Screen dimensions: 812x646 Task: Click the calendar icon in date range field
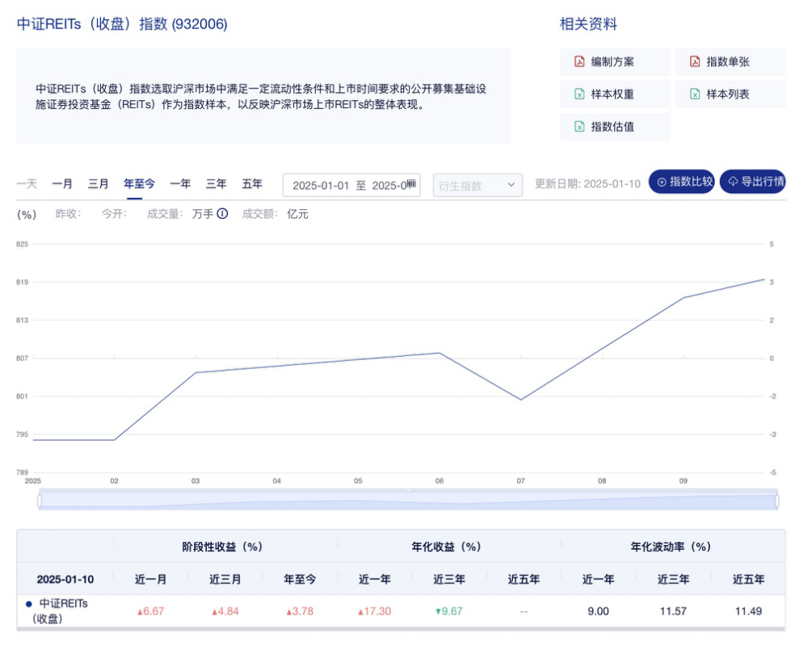tap(411, 184)
